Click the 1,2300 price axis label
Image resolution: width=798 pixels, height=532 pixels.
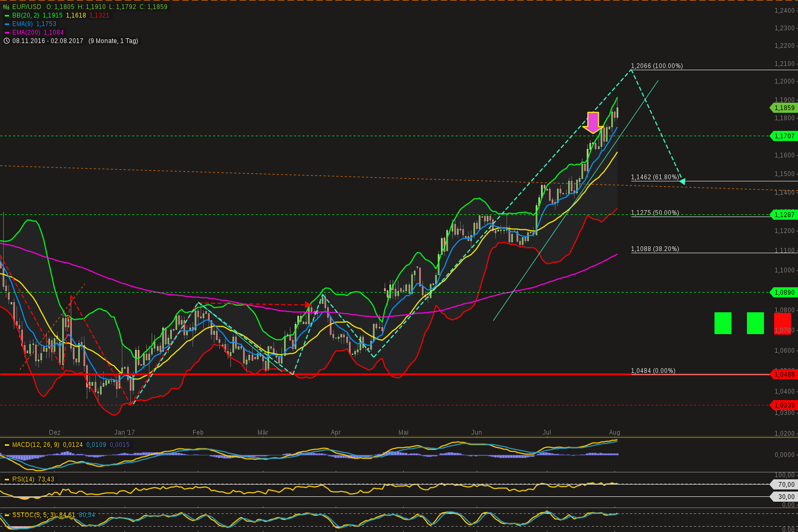[x=785, y=28]
